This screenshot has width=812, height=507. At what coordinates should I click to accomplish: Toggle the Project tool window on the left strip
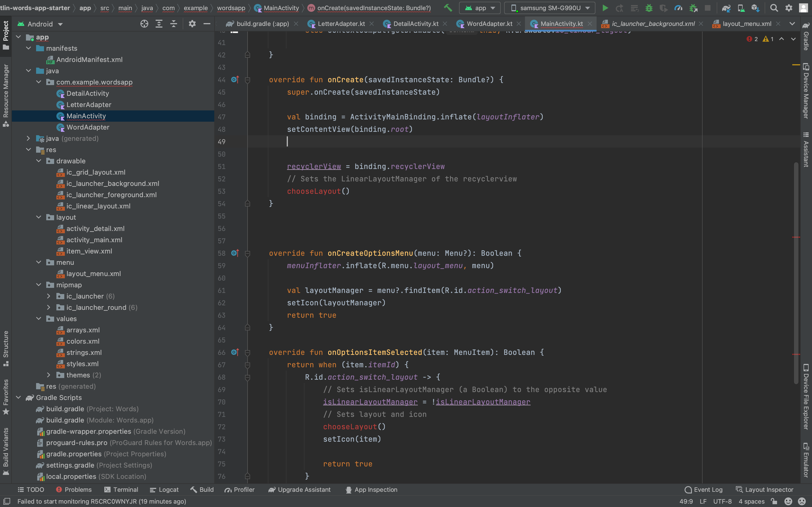(x=6, y=35)
